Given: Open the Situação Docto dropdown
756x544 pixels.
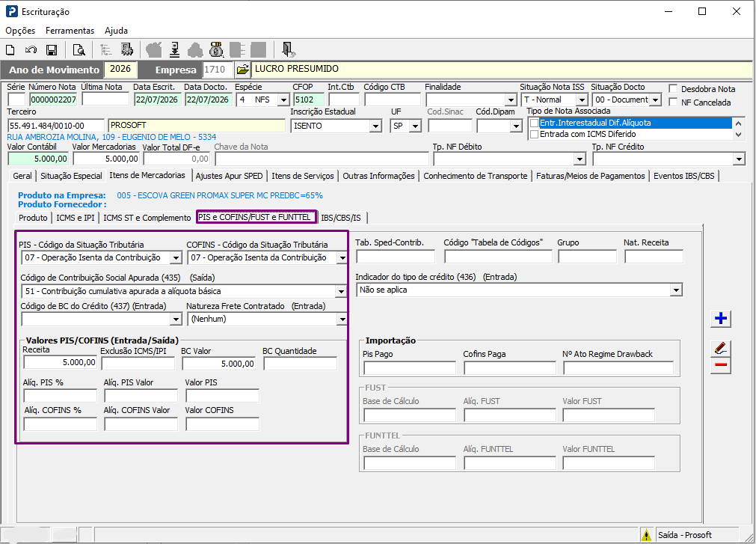Looking at the screenshot, I should [655, 100].
